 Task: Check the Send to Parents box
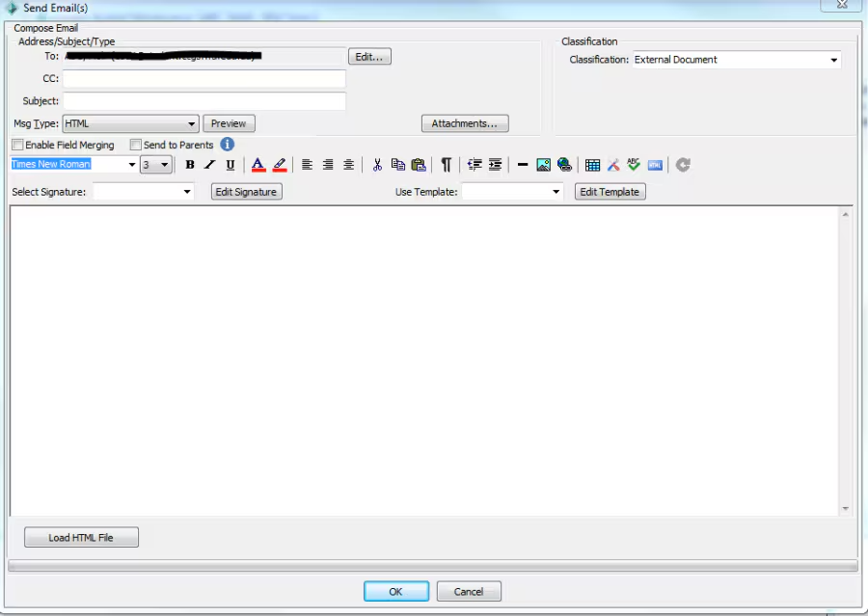click(136, 145)
